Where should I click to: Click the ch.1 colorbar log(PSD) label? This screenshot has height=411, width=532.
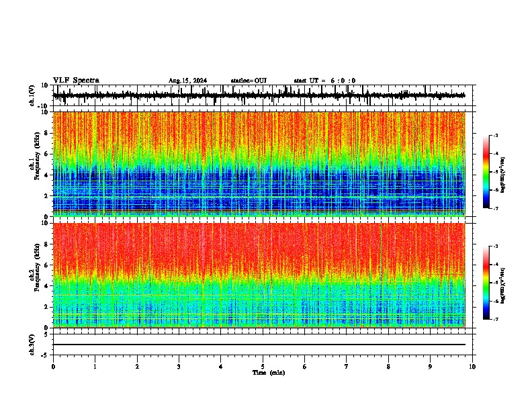pyautogui.click(x=502, y=175)
